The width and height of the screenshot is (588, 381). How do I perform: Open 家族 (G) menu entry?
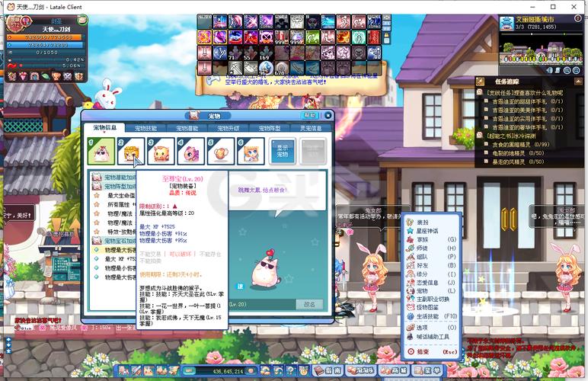(432, 239)
